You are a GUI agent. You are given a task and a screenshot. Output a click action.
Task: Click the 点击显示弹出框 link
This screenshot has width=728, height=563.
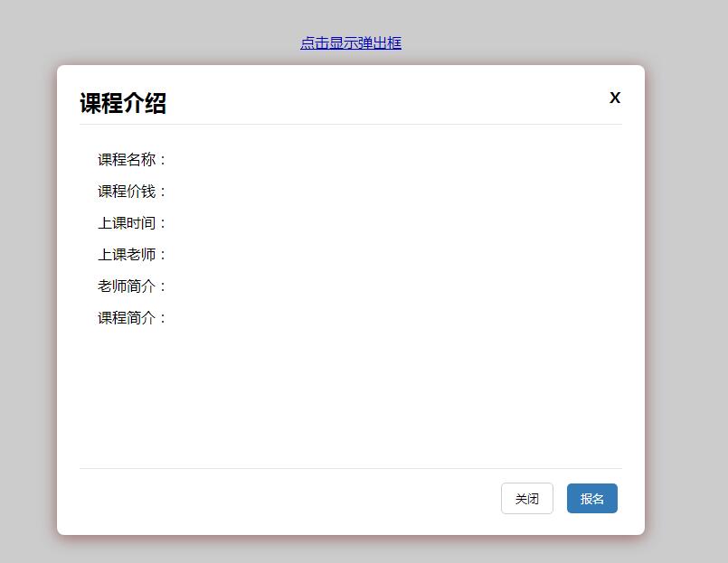(351, 42)
